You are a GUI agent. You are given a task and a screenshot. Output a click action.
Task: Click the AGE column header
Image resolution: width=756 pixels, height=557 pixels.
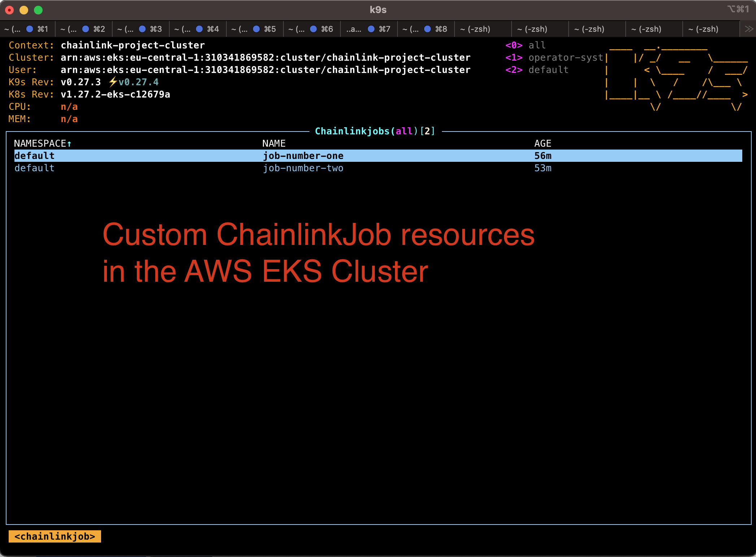(543, 143)
